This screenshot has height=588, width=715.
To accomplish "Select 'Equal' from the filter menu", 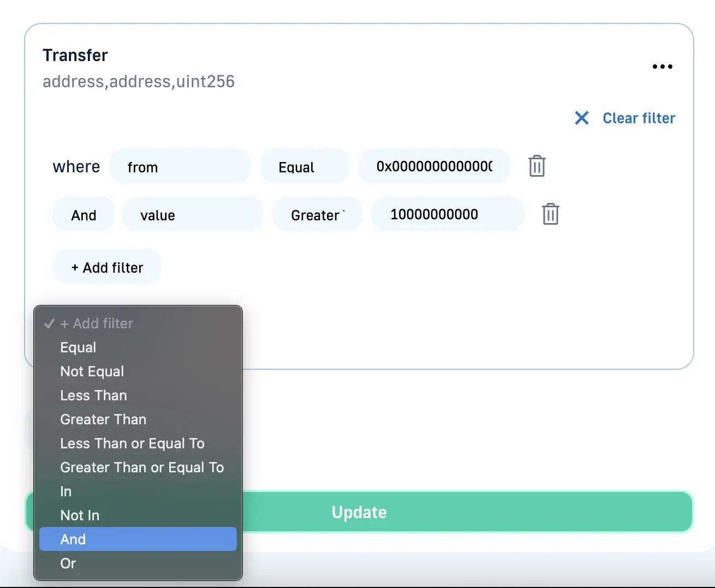I will pyautogui.click(x=78, y=347).
